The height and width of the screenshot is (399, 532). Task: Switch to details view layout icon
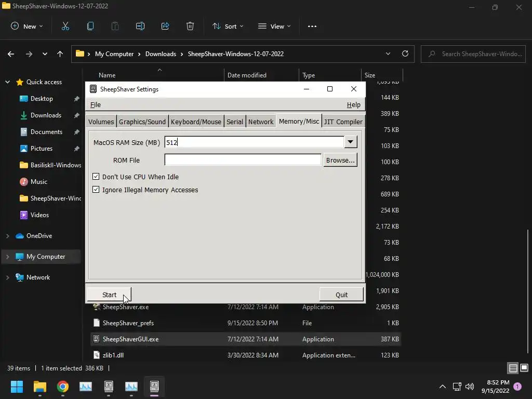(513, 368)
